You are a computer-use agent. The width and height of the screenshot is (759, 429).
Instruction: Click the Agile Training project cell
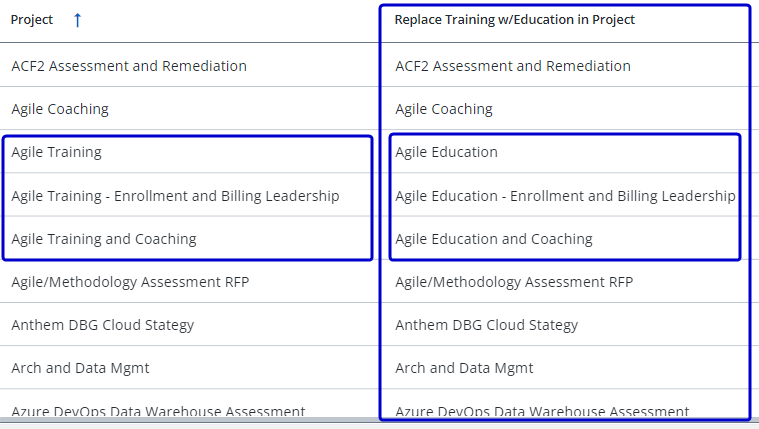coord(57,152)
